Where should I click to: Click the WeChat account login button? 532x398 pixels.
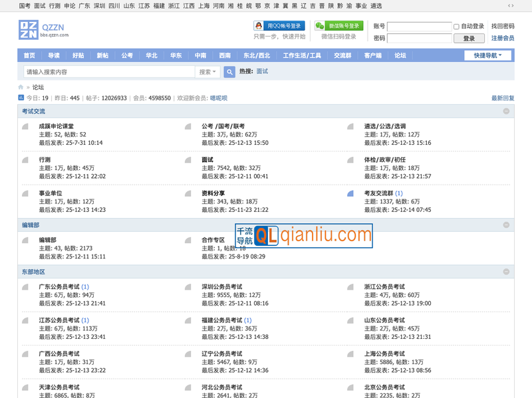pyautogui.click(x=339, y=26)
